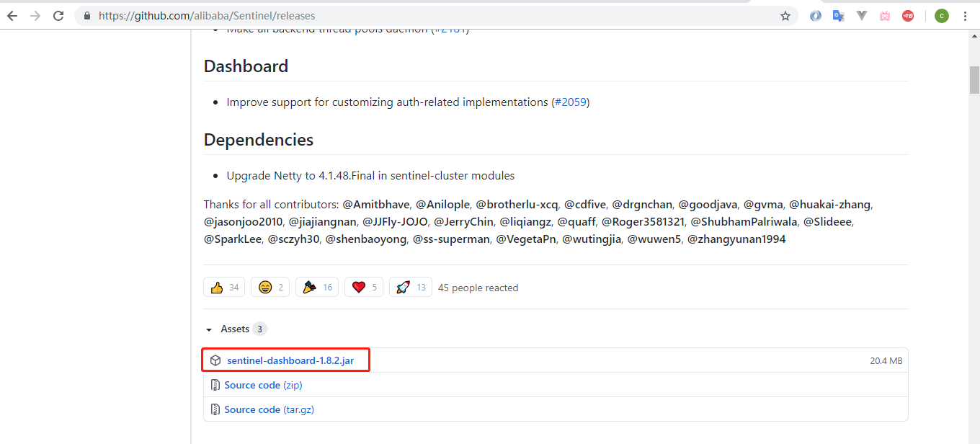Image resolution: width=980 pixels, height=444 pixels.
Task: Open contributor @cdfive profile
Action: (x=585, y=205)
